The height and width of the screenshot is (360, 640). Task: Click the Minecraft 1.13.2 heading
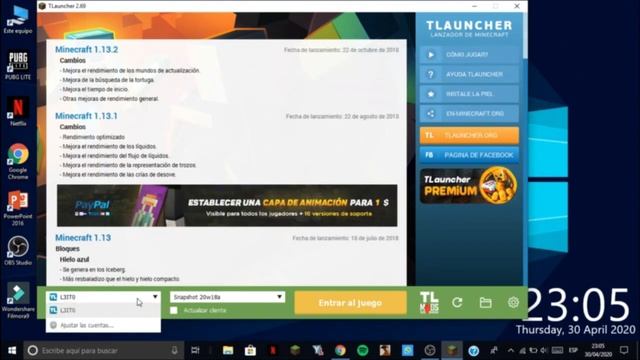pyautogui.click(x=87, y=49)
